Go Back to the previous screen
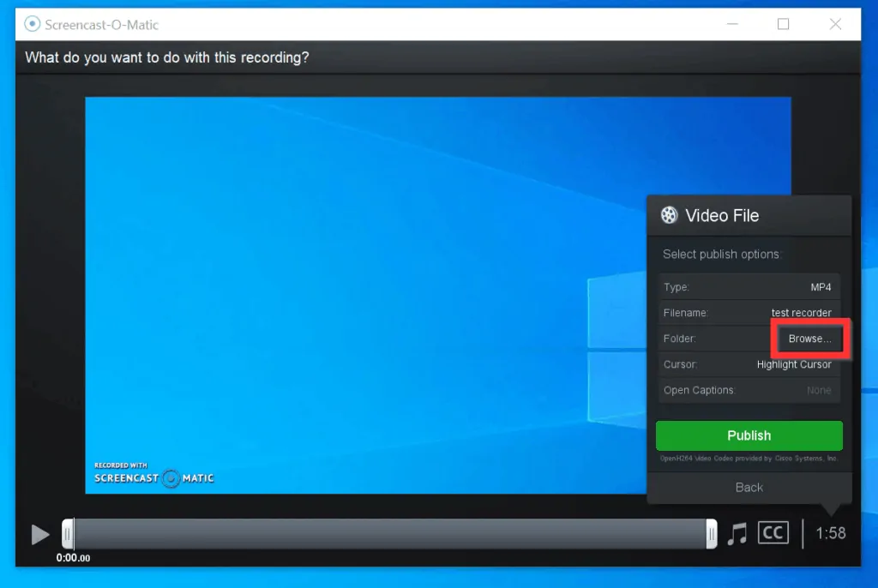 point(749,487)
